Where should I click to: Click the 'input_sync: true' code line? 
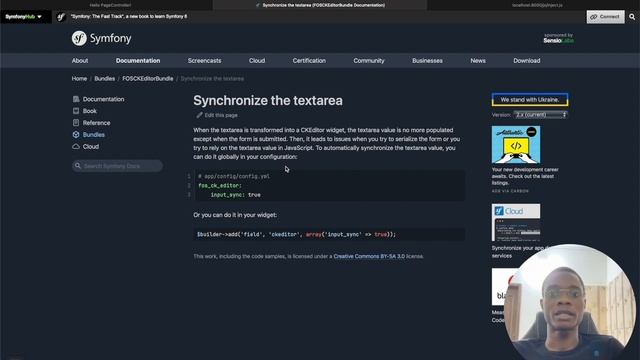point(236,195)
